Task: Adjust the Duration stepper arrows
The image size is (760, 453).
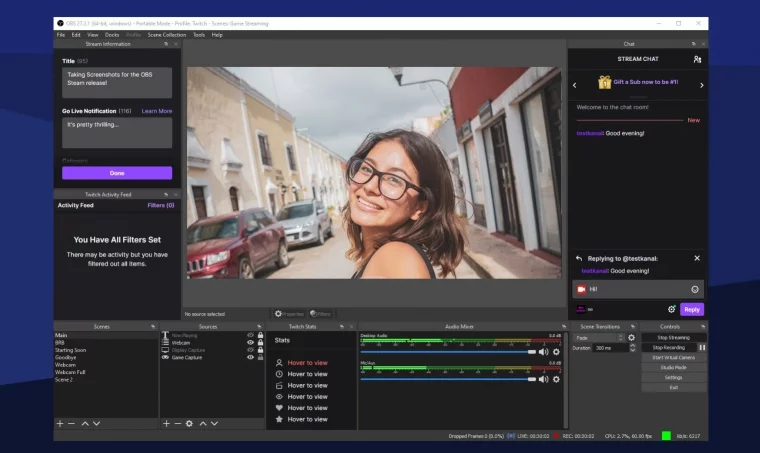Action: (x=632, y=348)
